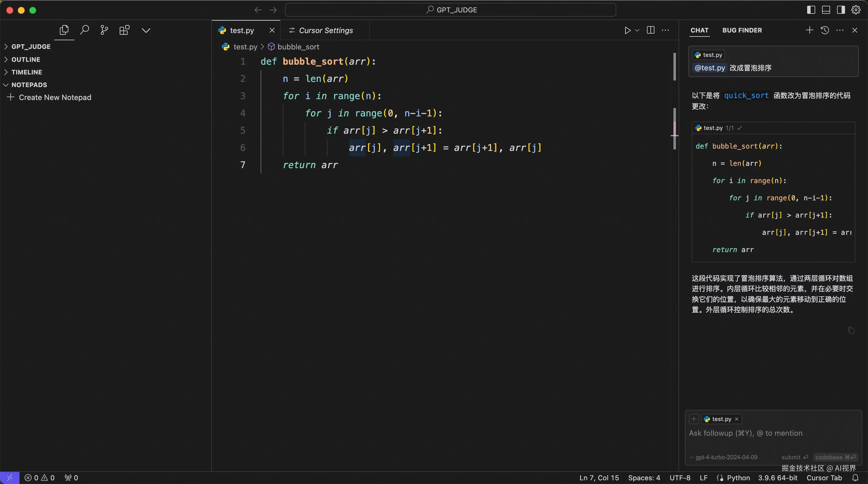This screenshot has height=484, width=868.
Task: Toggle the AI chat pane layout
Action: pyautogui.click(x=841, y=10)
